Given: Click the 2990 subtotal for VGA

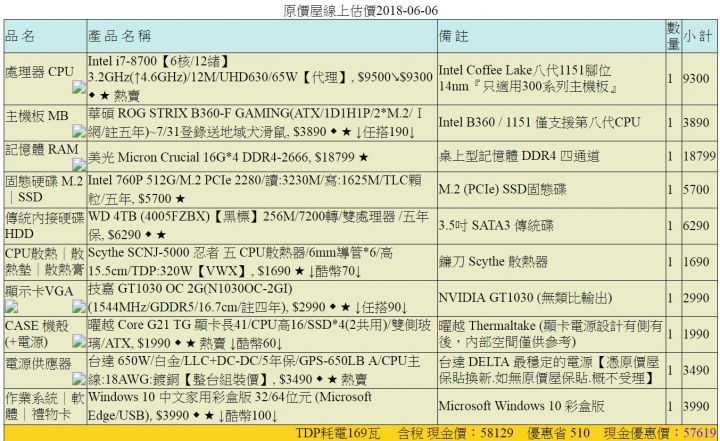Looking at the screenshot, I should coord(696,298).
